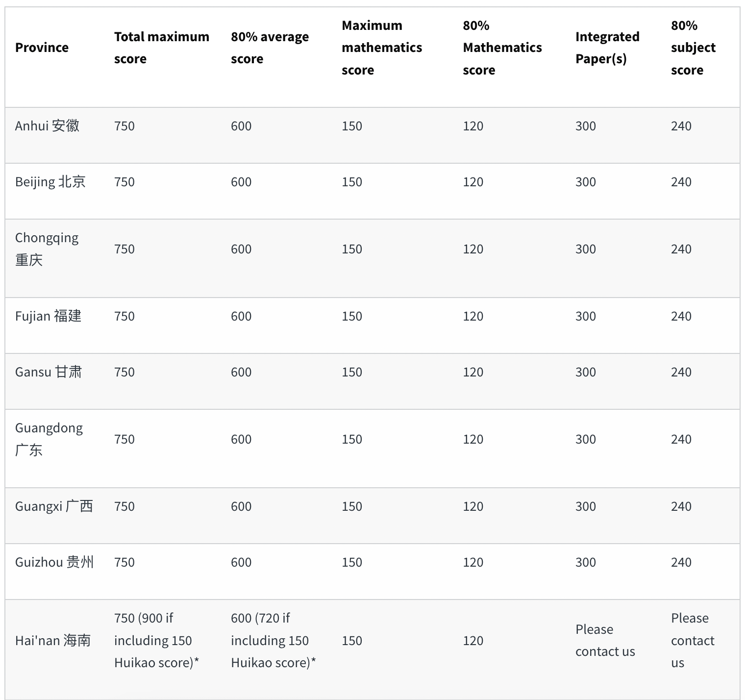Viewport: 745px width, 700px height.
Task: Select the Chongqing 重庆 province cell
Action: point(47,249)
